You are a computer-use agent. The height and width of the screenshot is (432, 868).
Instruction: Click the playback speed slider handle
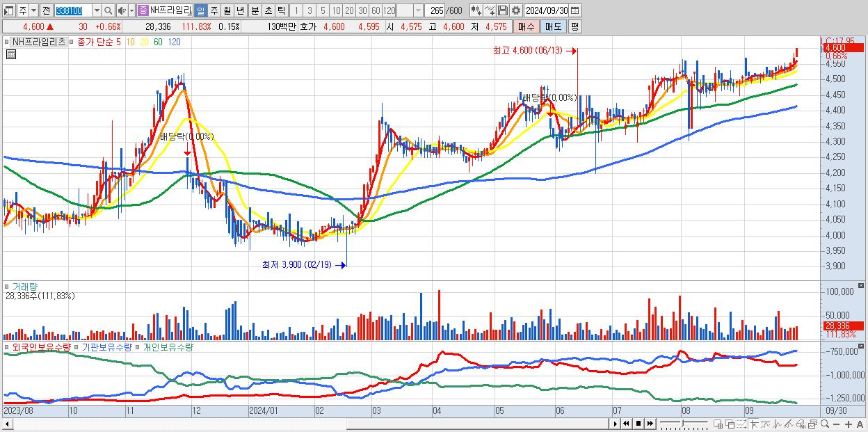tap(682, 423)
